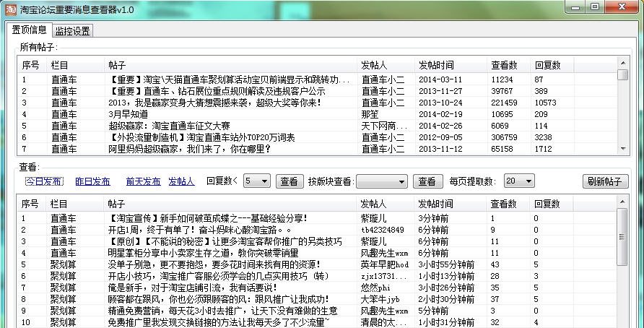The height and width of the screenshot is (328, 644).
Task: Click reply count 10573
Action: click(x=545, y=103)
